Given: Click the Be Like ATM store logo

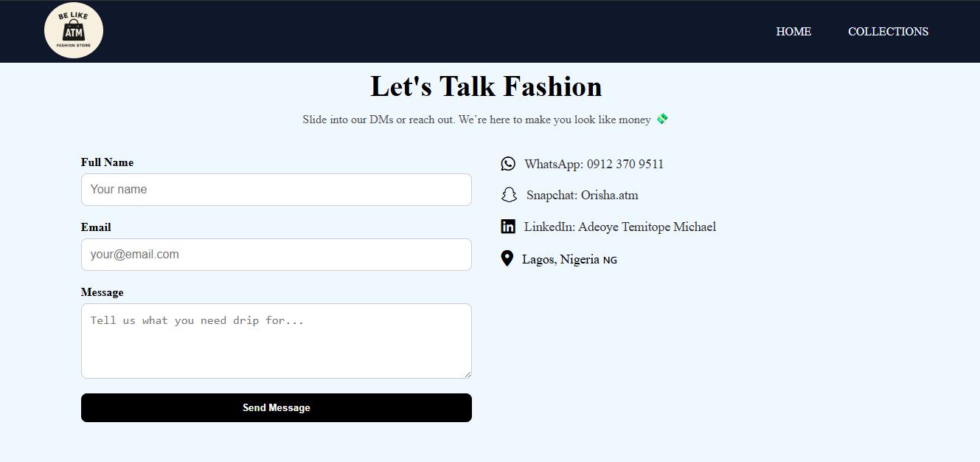Looking at the screenshot, I should pos(74,31).
